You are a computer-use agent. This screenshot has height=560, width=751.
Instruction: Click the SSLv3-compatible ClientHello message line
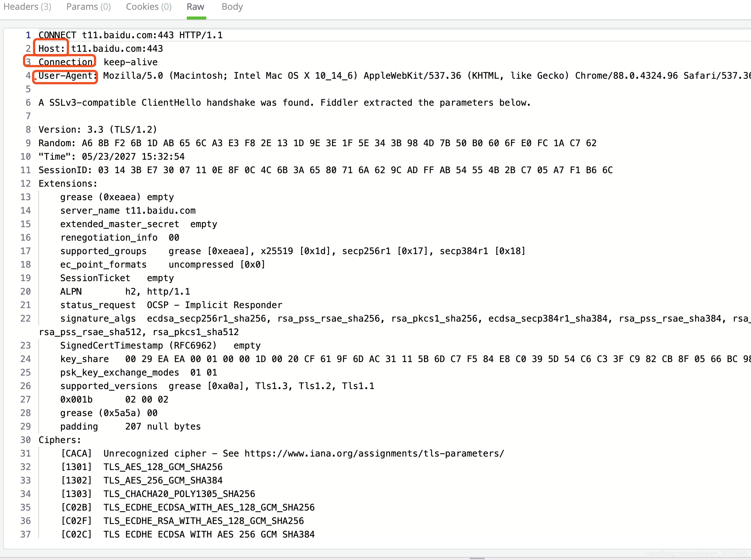[285, 103]
